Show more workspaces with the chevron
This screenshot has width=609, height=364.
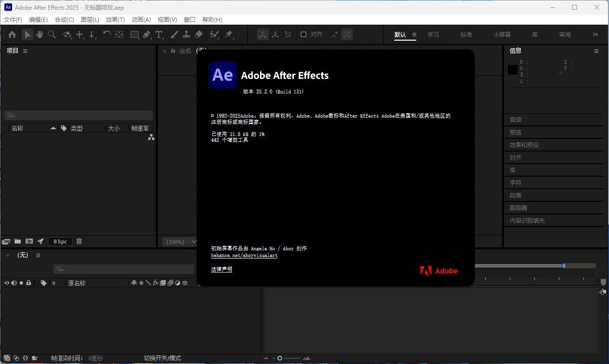point(595,34)
